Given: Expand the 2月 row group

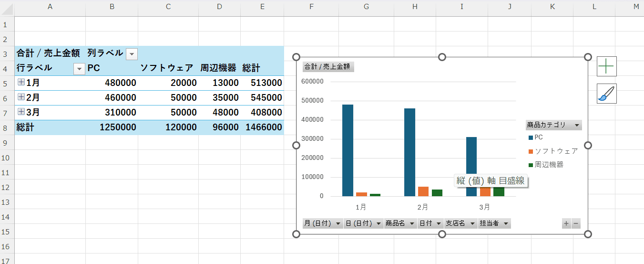Looking at the screenshot, I should 21,97.
